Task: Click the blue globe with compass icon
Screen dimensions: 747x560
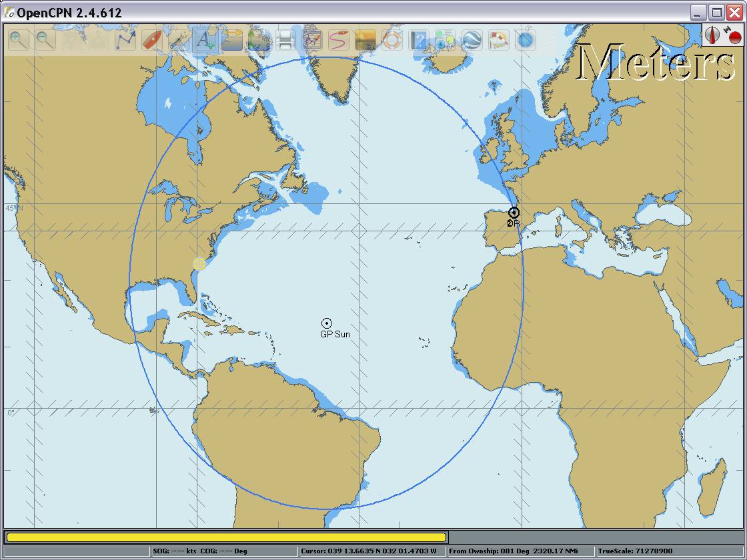Action: point(526,40)
